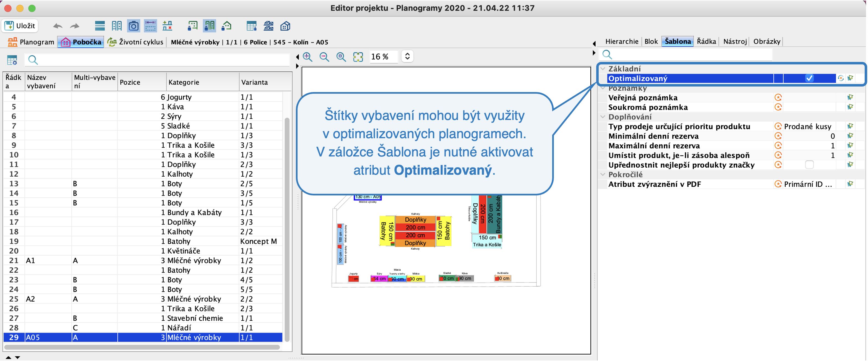Viewport: 868px width, 361px height.
Task: Open Prodané kusy value dropdown
Action: click(x=809, y=127)
